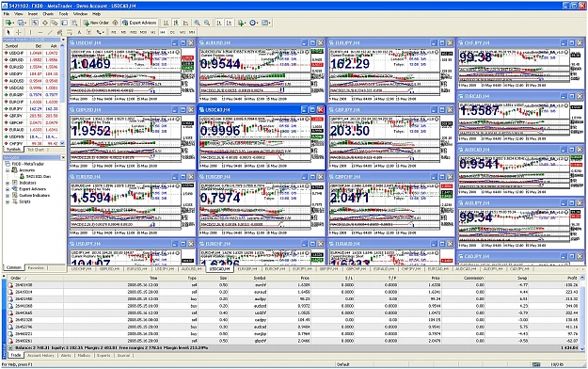Close the Market Watch panel
The image size is (588, 369).
[63, 39]
